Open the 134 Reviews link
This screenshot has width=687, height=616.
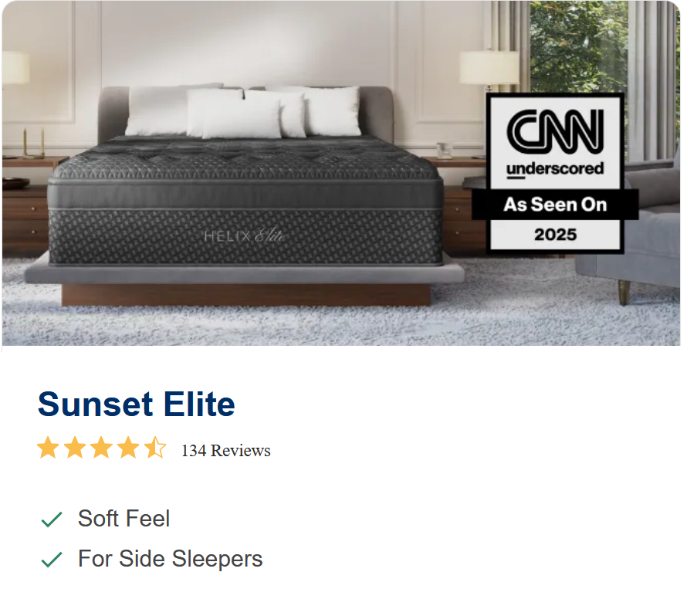click(x=225, y=451)
